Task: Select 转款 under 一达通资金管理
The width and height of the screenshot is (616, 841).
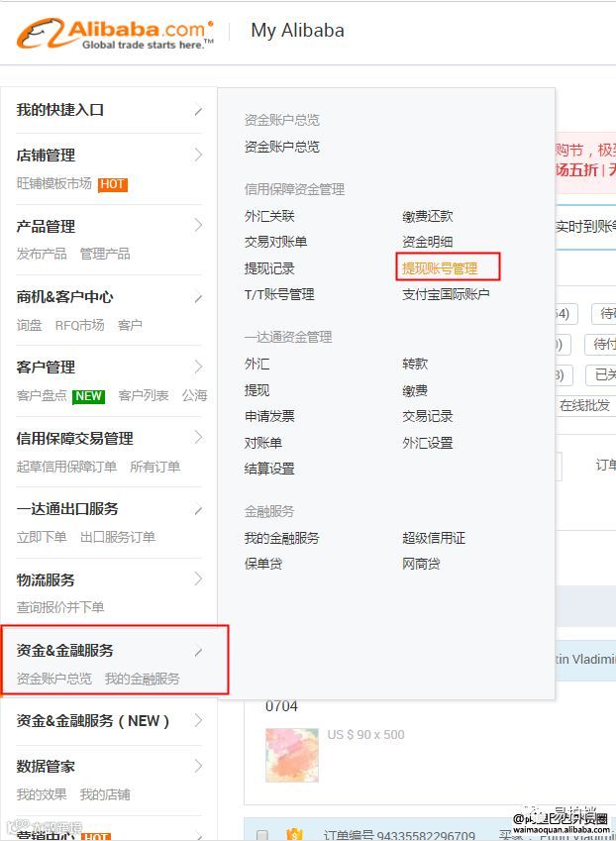Action: pyautogui.click(x=415, y=364)
